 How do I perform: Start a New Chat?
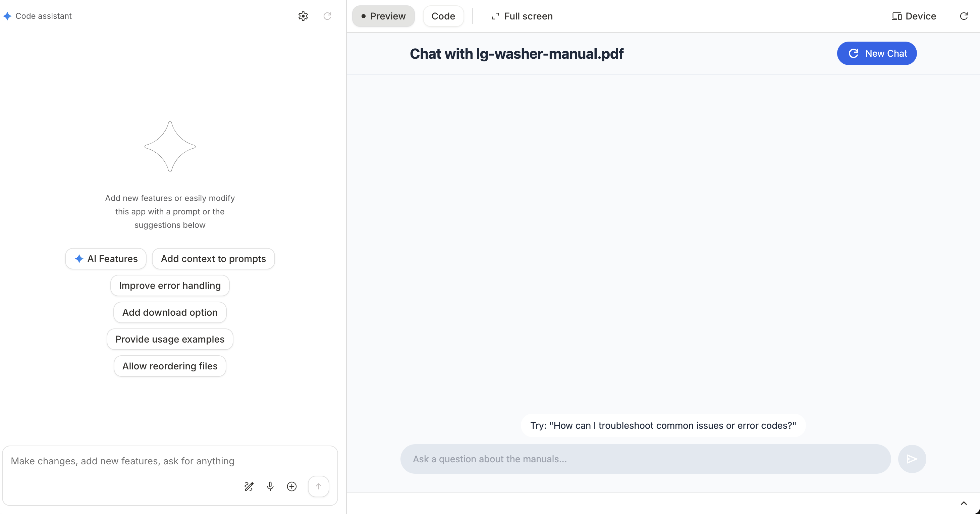coord(876,53)
